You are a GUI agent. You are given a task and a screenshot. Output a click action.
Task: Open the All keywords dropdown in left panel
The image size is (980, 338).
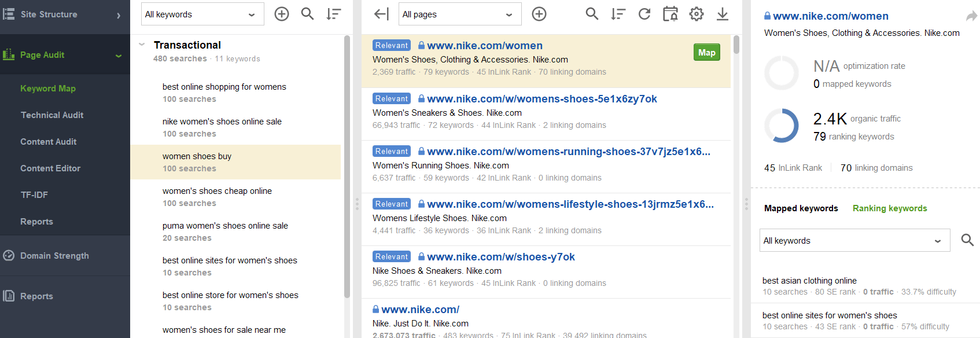202,14
